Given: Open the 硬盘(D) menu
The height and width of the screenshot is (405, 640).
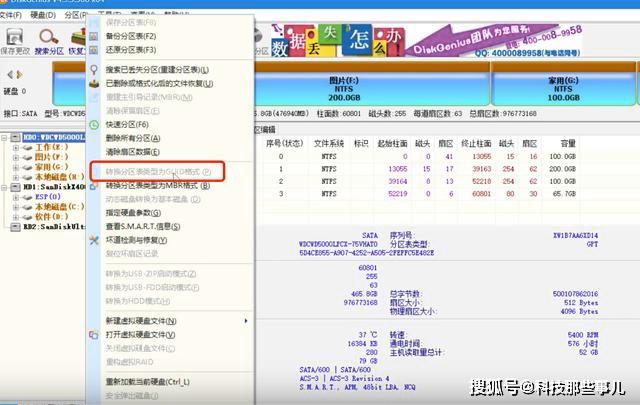Looking at the screenshot, I should [x=43, y=15].
